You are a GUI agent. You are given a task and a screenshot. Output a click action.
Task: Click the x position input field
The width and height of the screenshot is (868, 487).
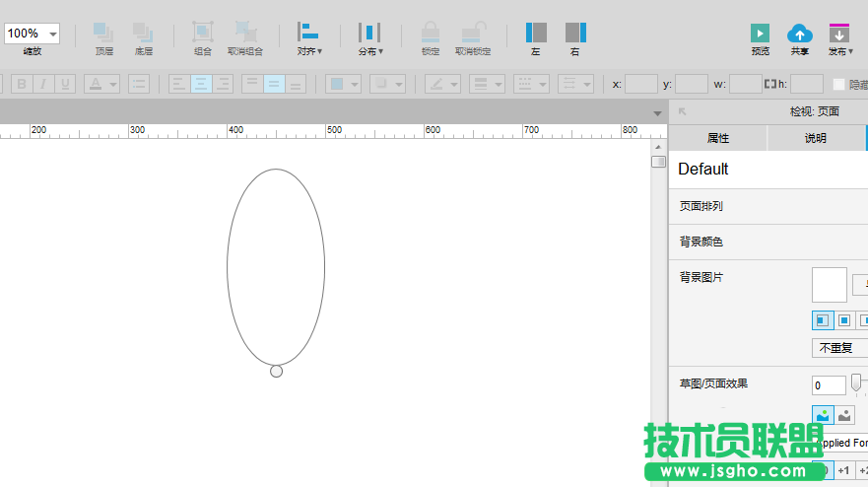click(641, 84)
